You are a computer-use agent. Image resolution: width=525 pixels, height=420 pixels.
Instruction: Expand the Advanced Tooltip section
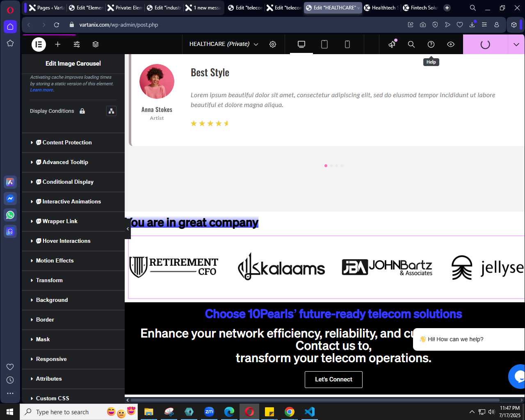click(x=73, y=162)
